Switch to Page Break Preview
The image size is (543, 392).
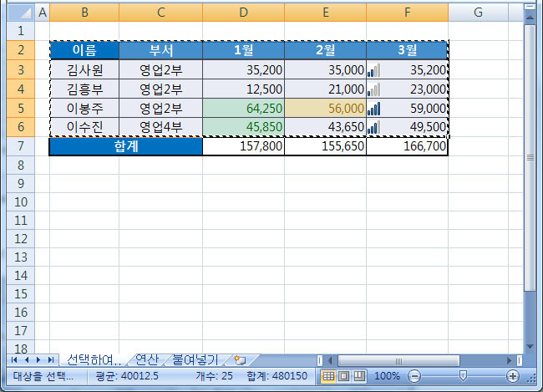click(359, 376)
